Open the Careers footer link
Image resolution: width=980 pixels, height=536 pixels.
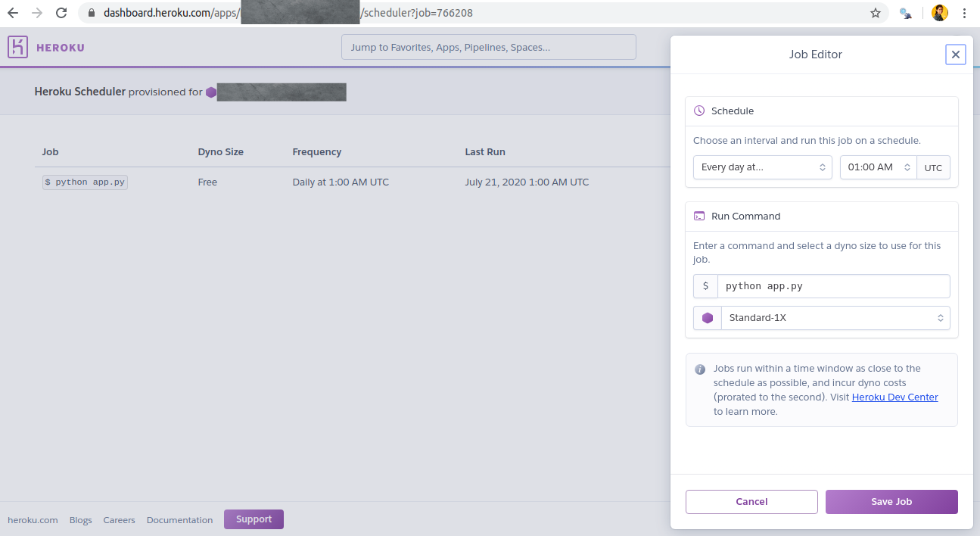tap(119, 520)
